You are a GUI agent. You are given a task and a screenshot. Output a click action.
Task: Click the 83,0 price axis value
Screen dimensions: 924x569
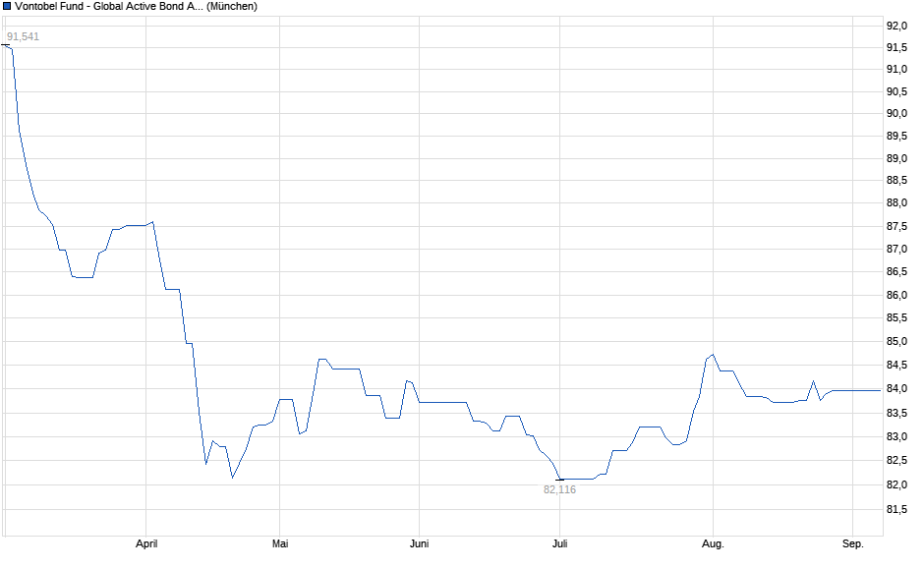tap(896, 437)
